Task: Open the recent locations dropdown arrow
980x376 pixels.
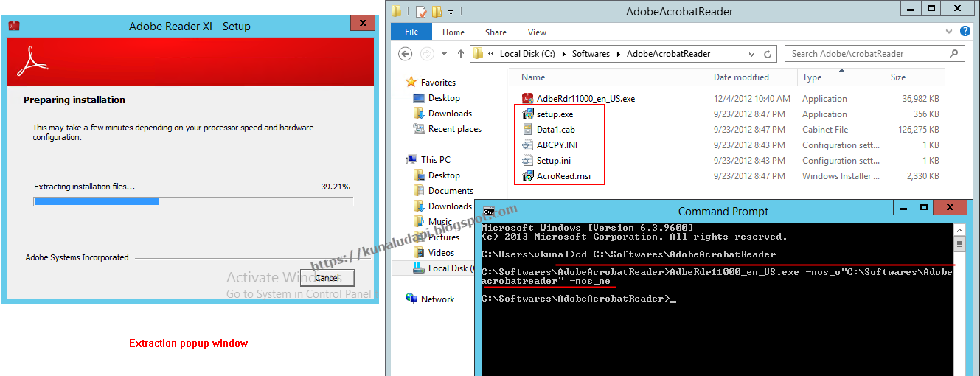Action: [x=444, y=54]
